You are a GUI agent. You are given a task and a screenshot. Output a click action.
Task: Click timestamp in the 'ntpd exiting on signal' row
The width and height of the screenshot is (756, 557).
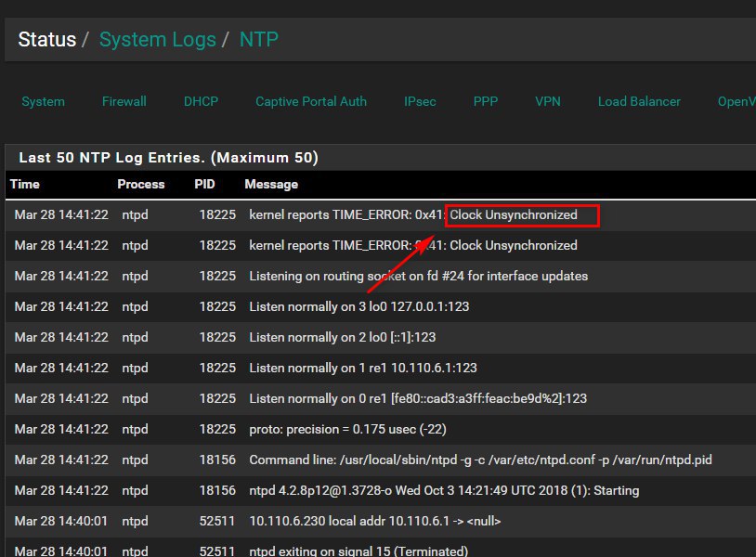(x=60, y=551)
